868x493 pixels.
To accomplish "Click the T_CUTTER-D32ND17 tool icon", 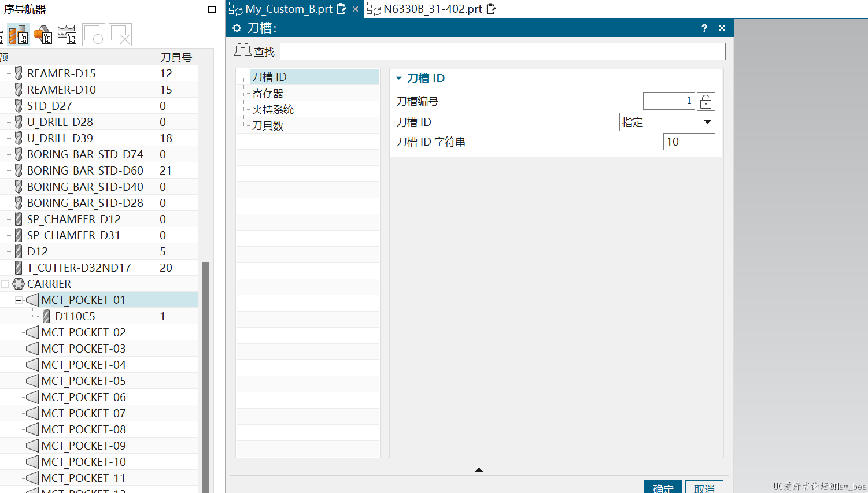I will [19, 268].
